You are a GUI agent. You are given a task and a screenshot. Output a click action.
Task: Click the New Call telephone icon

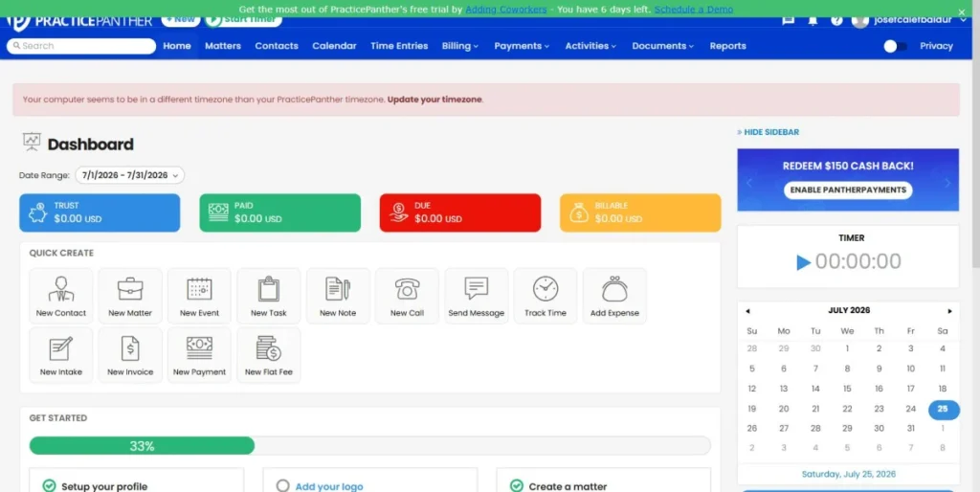pyautogui.click(x=407, y=297)
